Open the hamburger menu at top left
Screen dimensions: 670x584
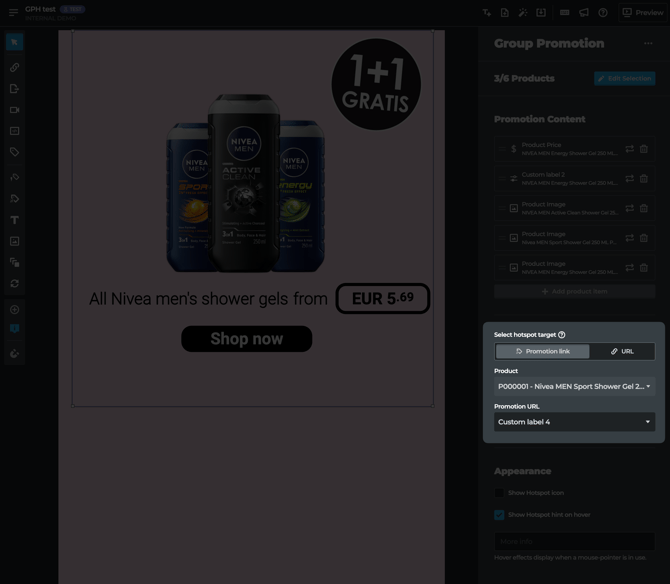coord(13,12)
